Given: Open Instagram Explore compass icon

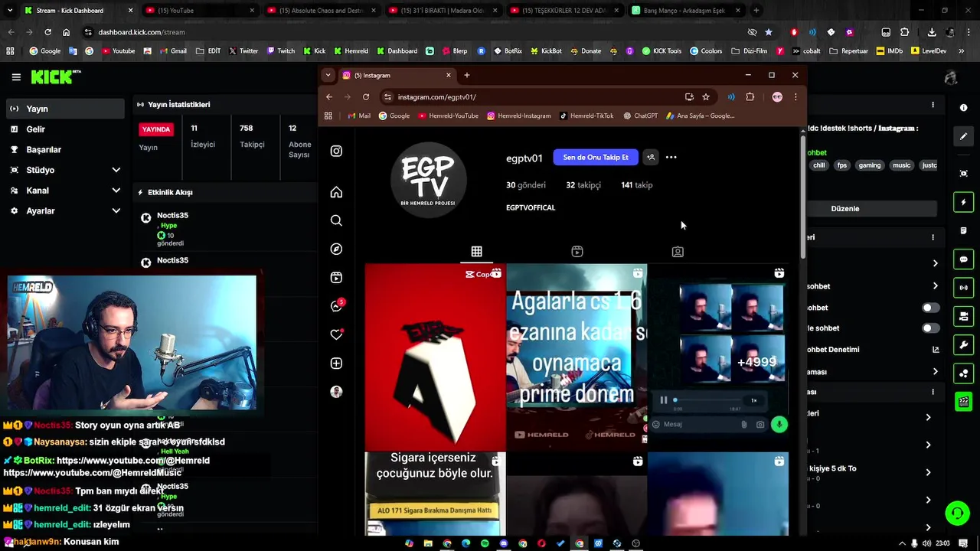Looking at the screenshot, I should point(336,249).
